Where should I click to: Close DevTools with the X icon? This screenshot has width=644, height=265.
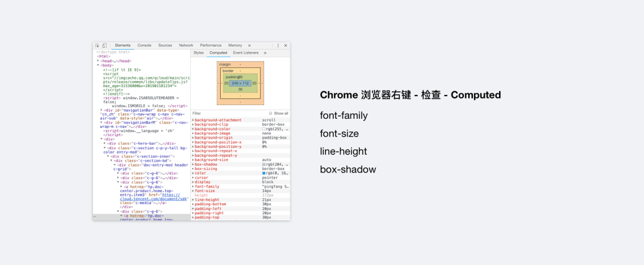(x=286, y=45)
